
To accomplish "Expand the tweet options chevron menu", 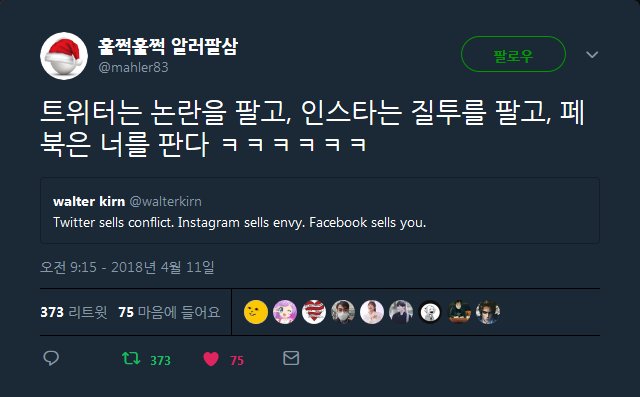I will point(592,54).
